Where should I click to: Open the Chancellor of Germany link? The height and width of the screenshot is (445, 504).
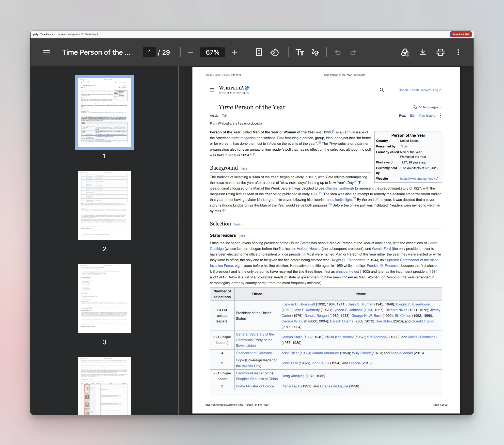coord(254,353)
